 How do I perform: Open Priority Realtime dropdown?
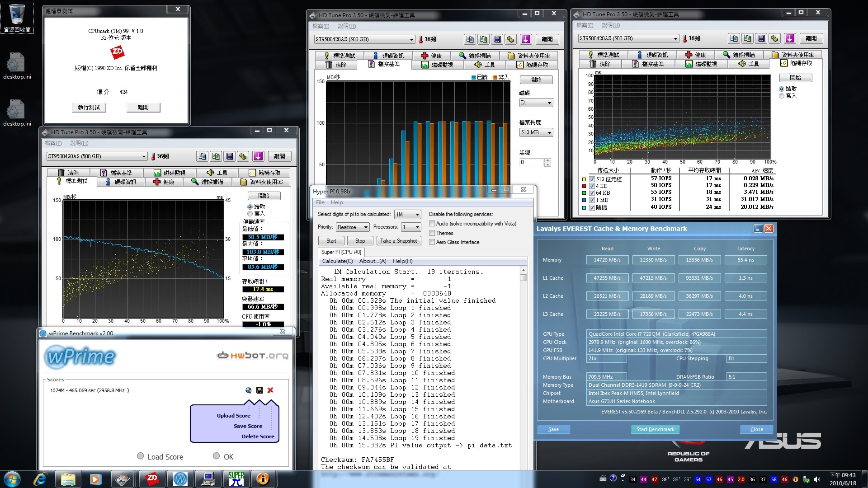353,227
